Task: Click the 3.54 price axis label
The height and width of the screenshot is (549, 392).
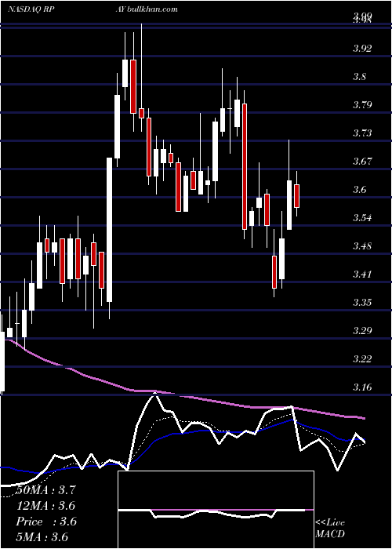Action: coord(362,218)
